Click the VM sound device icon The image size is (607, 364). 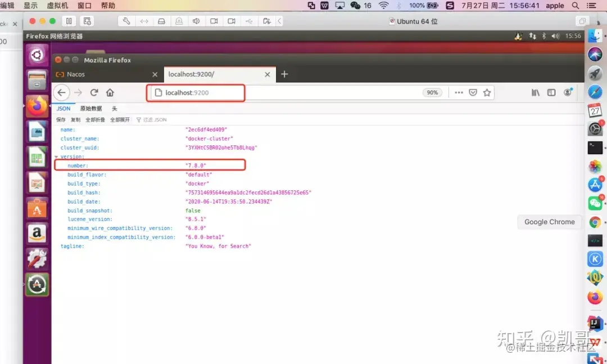196,21
